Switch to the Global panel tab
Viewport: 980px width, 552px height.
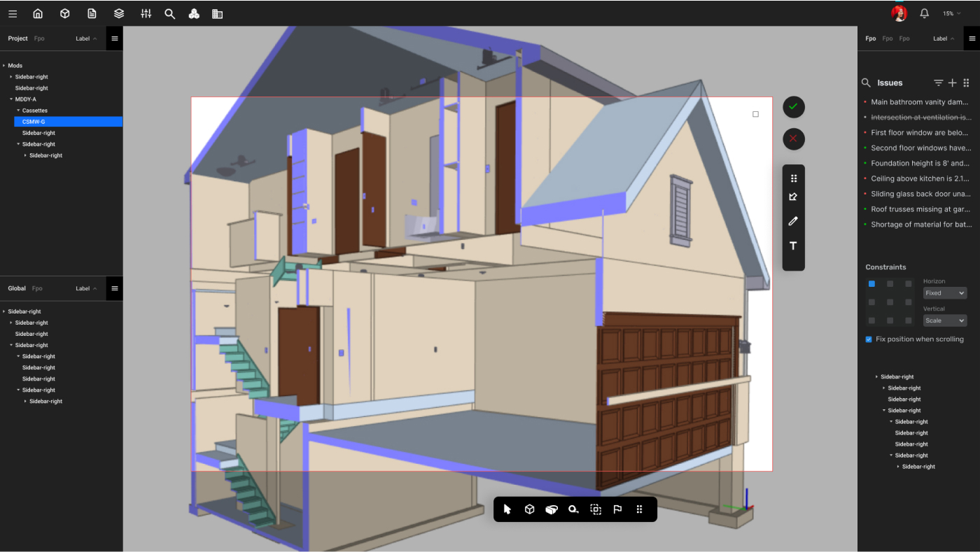coord(17,288)
